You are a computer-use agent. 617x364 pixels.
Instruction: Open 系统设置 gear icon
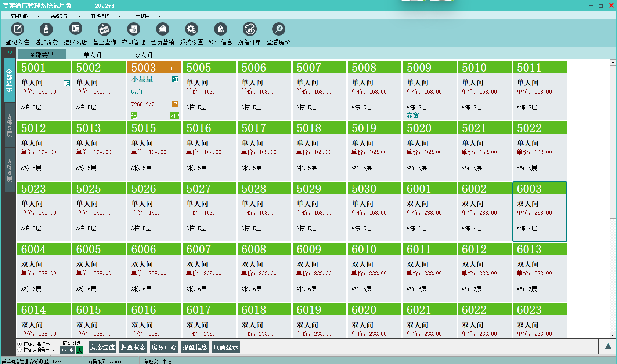click(191, 29)
